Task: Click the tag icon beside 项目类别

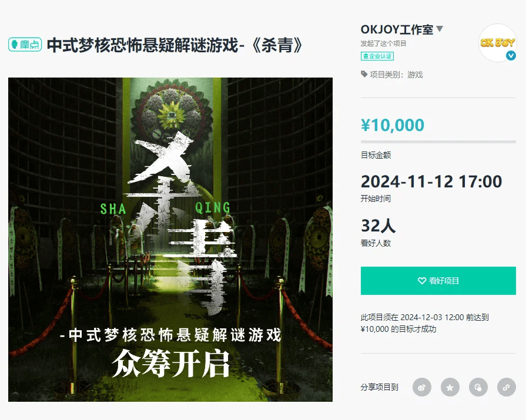Action: [364, 74]
